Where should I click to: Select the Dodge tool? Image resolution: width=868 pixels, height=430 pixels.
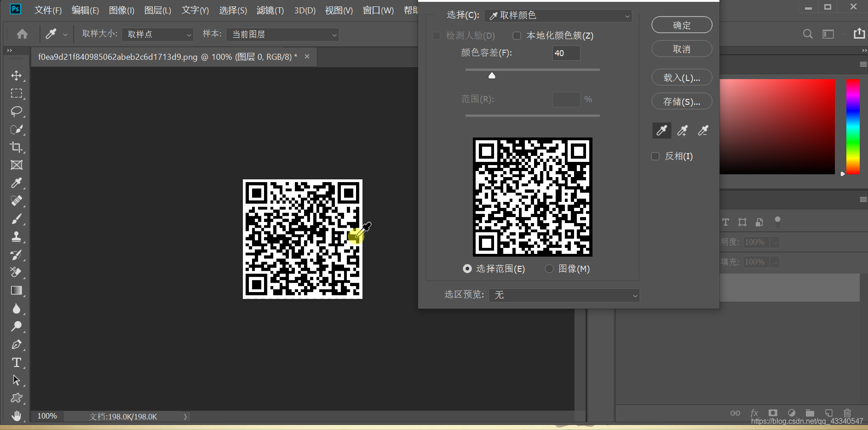[17, 326]
